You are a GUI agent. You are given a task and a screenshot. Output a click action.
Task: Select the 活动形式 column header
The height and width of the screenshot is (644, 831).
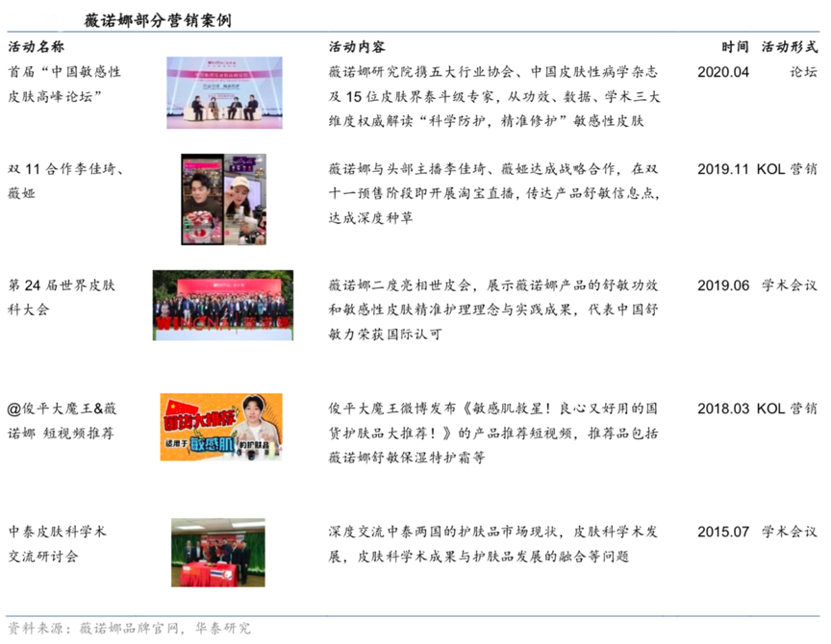789,47
